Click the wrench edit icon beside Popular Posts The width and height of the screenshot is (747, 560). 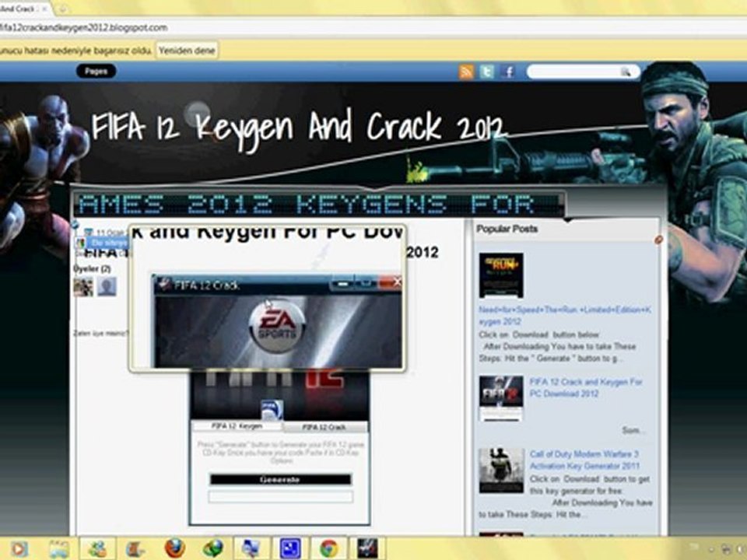click(658, 240)
